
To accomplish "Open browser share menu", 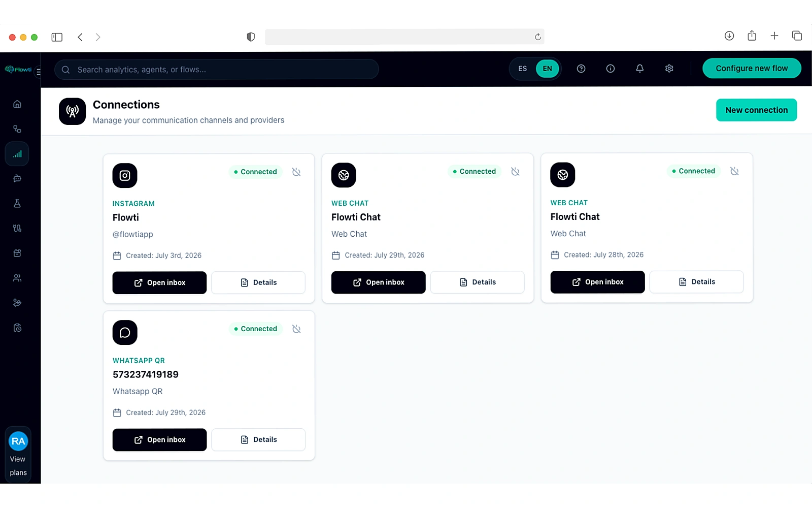I will click(x=752, y=36).
